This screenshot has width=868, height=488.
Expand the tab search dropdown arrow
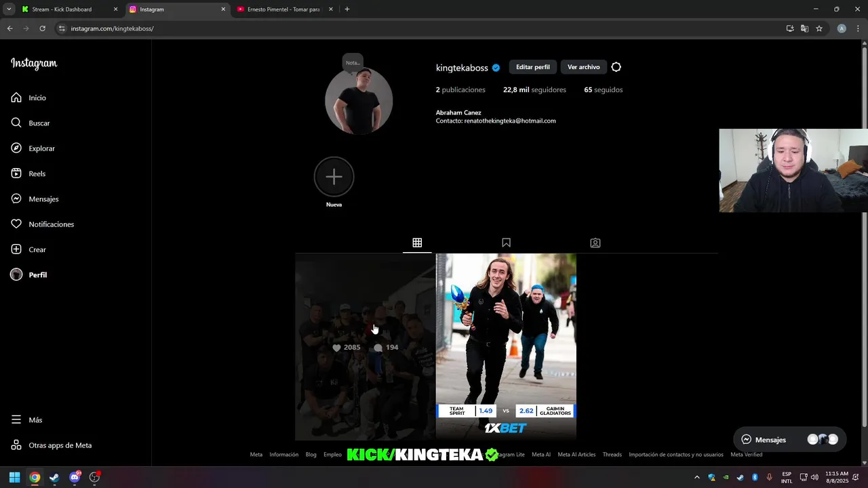(9, 9)
